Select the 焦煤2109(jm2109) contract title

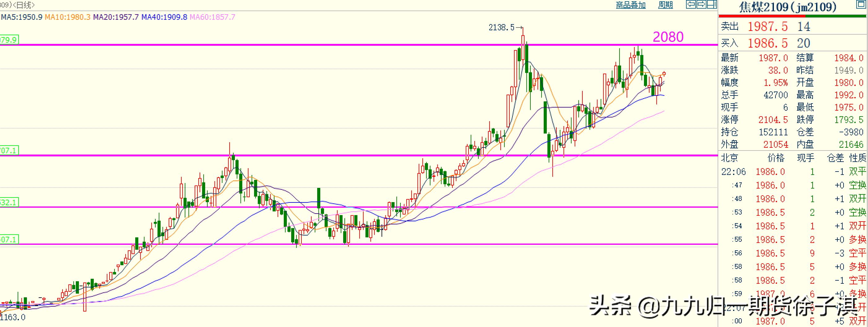coord(788,7)
